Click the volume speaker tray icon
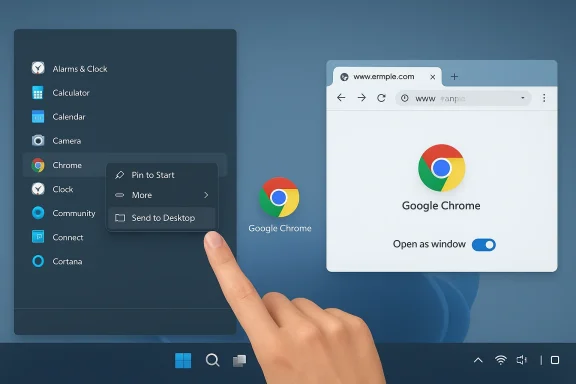 [522, 360]
